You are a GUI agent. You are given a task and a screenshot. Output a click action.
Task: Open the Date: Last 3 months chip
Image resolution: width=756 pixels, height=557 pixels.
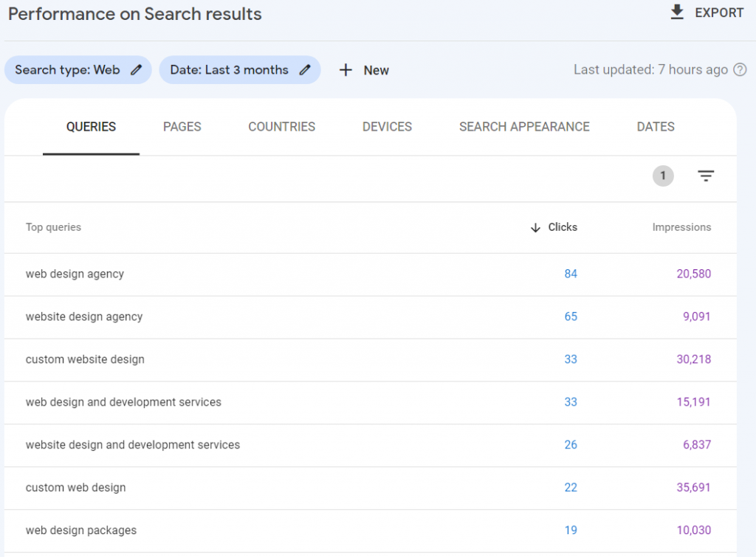click(x=229, y=70)
